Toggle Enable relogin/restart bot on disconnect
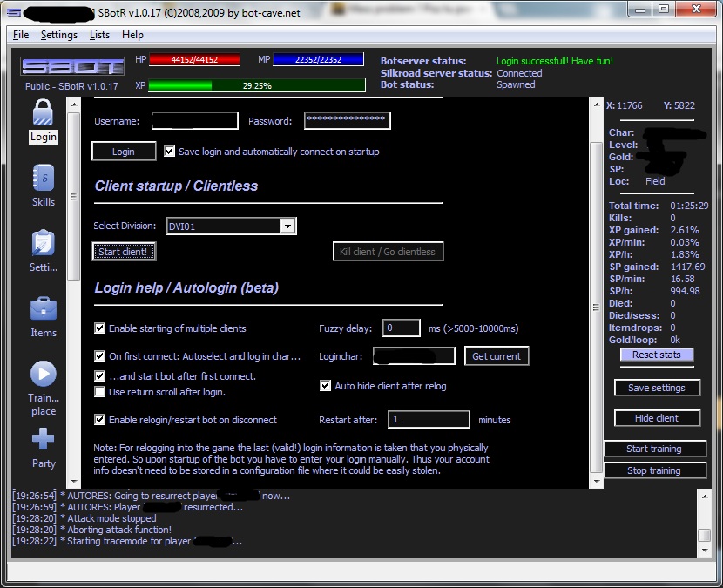The width and height of the screenshot is (723, 588). (99, 419)
